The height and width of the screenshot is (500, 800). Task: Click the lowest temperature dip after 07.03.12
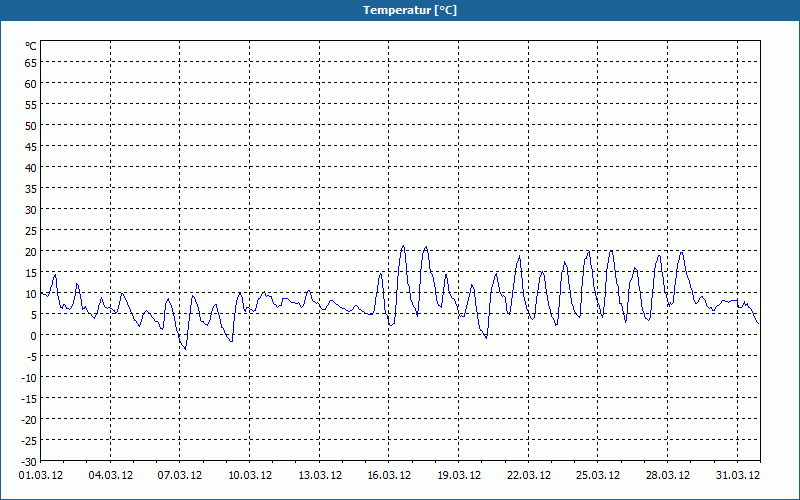tap(185, 348)
